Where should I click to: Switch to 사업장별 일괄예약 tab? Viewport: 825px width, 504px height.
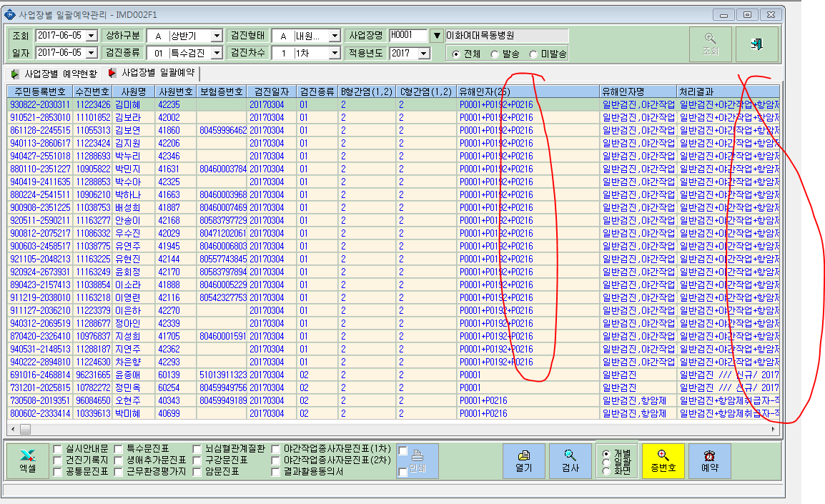[152, 73]
